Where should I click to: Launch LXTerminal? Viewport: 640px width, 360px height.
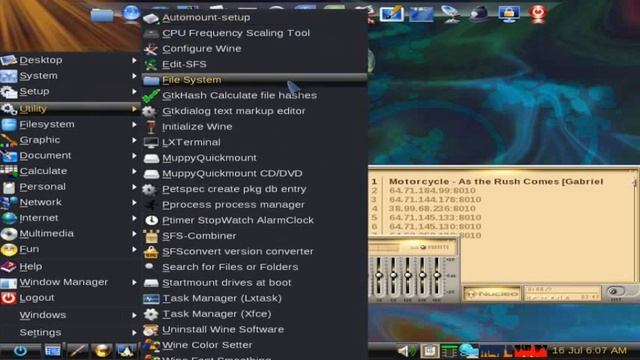(x=254, y=142)
